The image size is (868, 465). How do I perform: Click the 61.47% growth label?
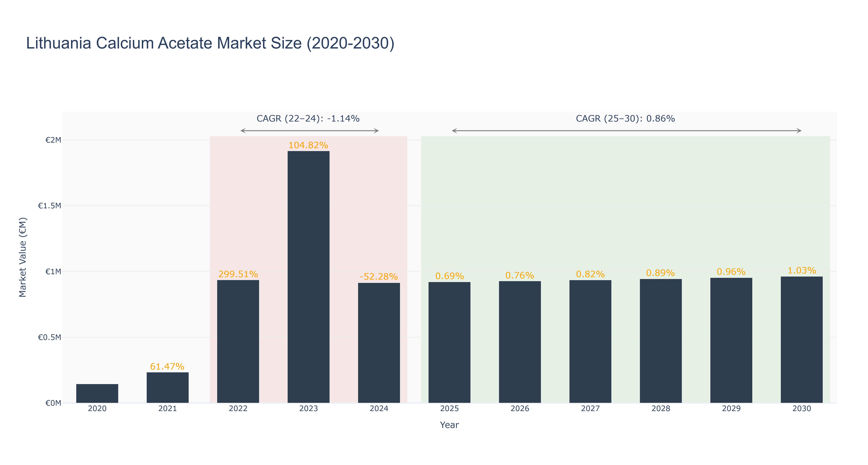pos(167,366)
